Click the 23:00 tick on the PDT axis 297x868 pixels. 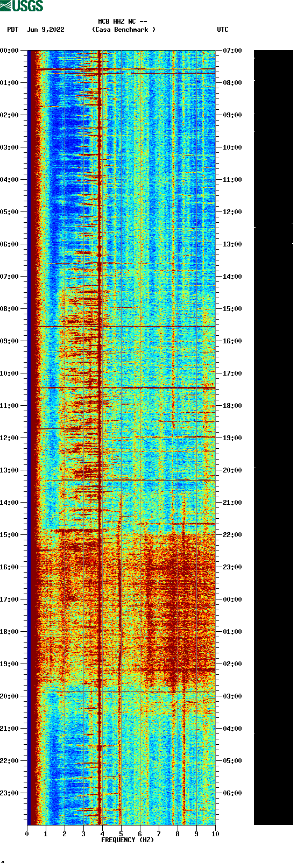[10, 793]
